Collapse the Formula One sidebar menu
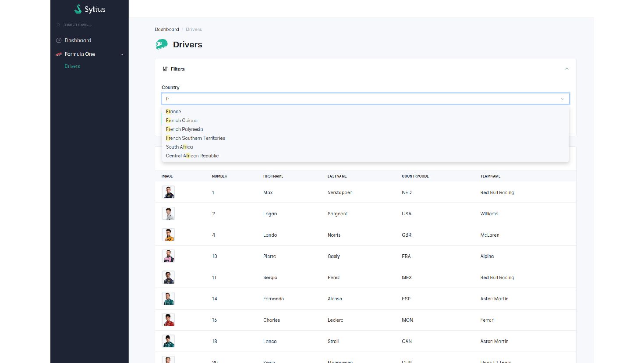The image size is (644, 363). click(122, 54)
